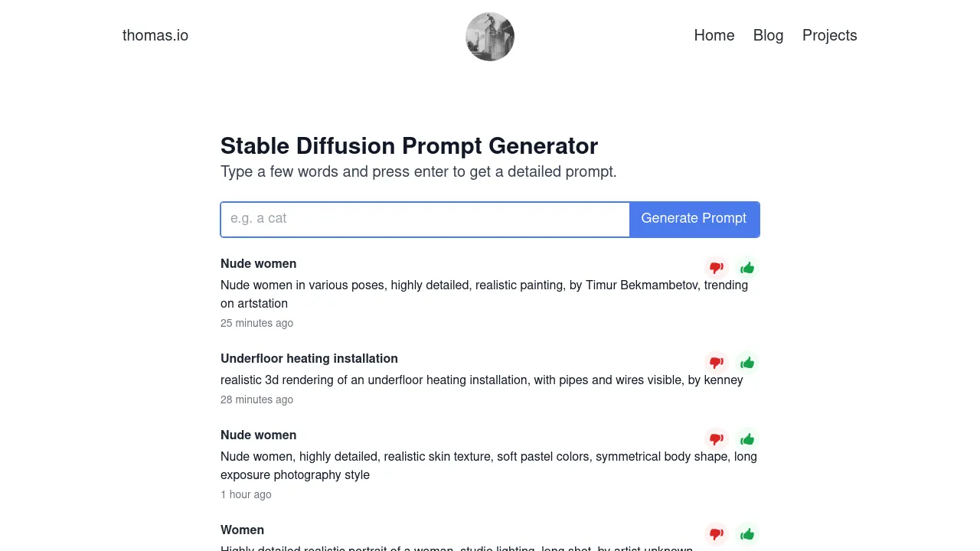
Task: Open the first Nude women prompt entry
Action: point(258,263)
